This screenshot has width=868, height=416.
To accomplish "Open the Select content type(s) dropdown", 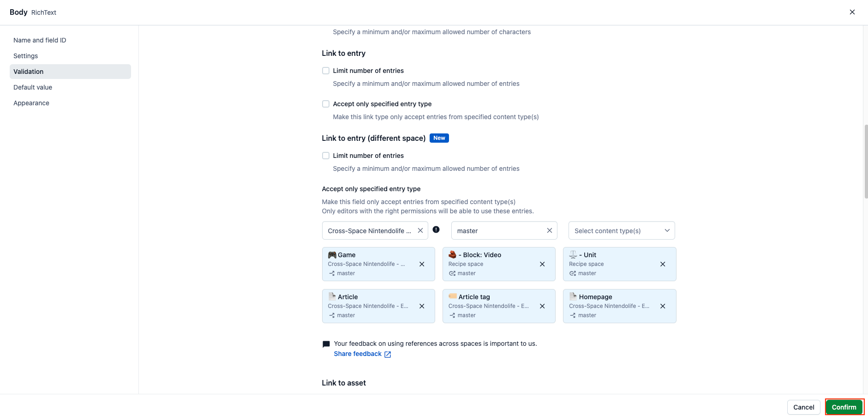I will click(622, 230).
